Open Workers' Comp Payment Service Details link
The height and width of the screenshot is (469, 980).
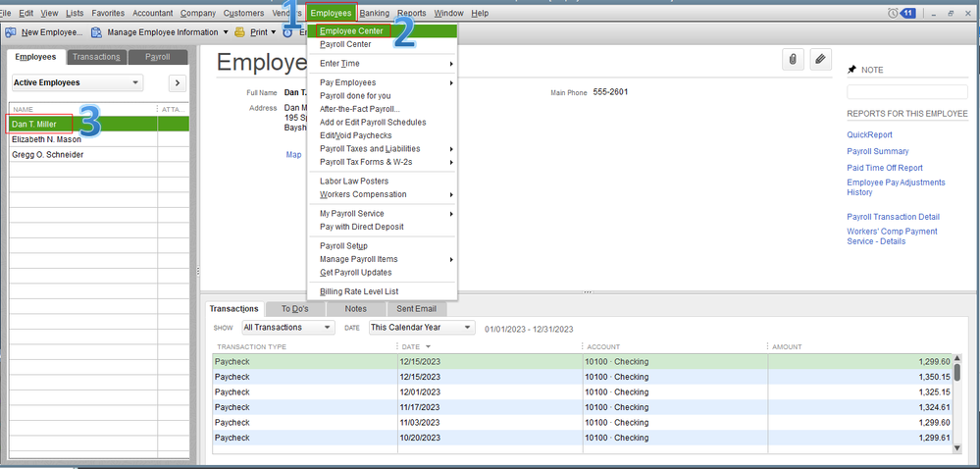(892, 236)
